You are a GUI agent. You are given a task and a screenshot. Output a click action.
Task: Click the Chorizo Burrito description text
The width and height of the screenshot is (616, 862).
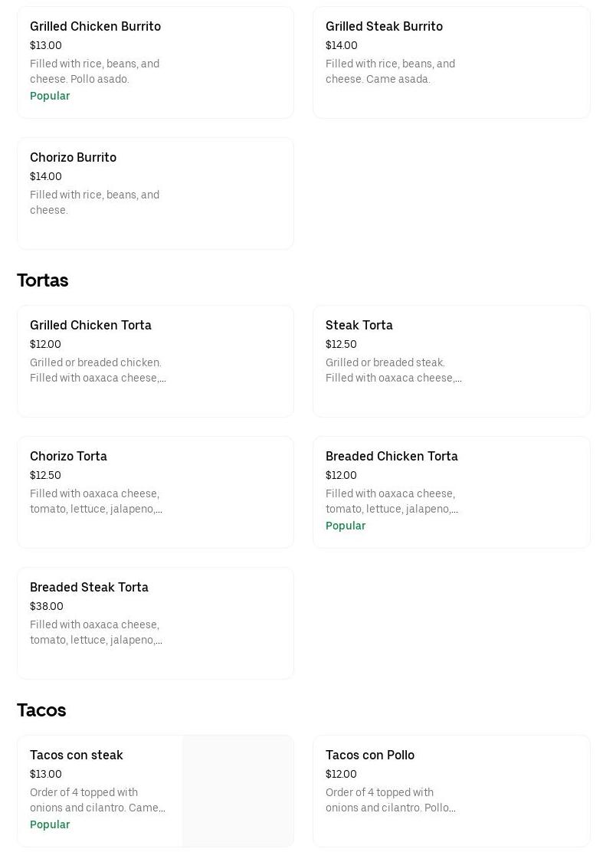tap(94, 202)
